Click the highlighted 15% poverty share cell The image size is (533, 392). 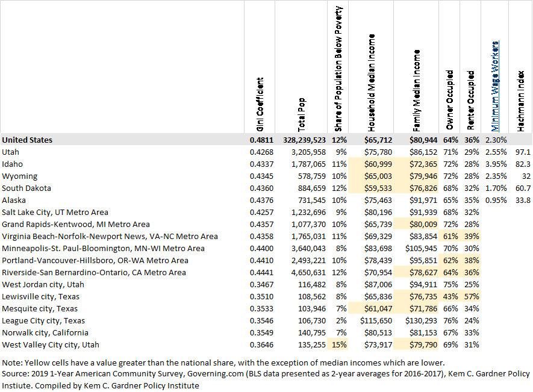point(338,345)
